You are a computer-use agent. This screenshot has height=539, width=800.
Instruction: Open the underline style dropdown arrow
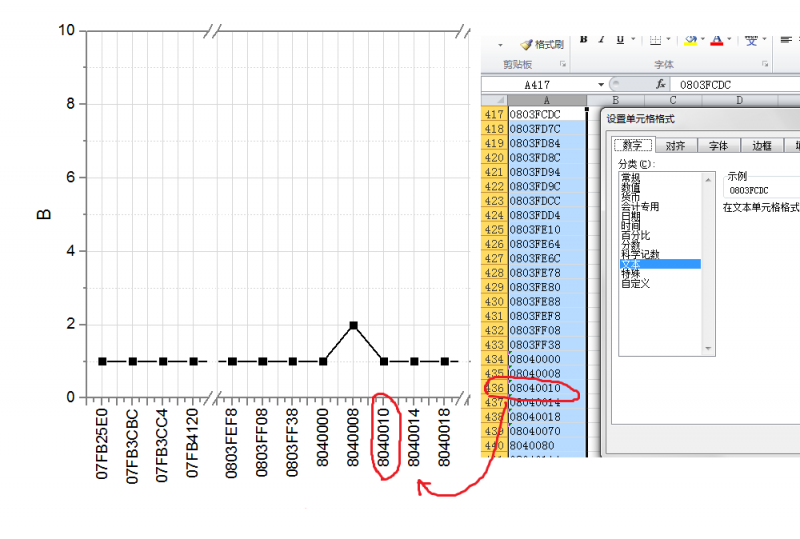[633, 39]
